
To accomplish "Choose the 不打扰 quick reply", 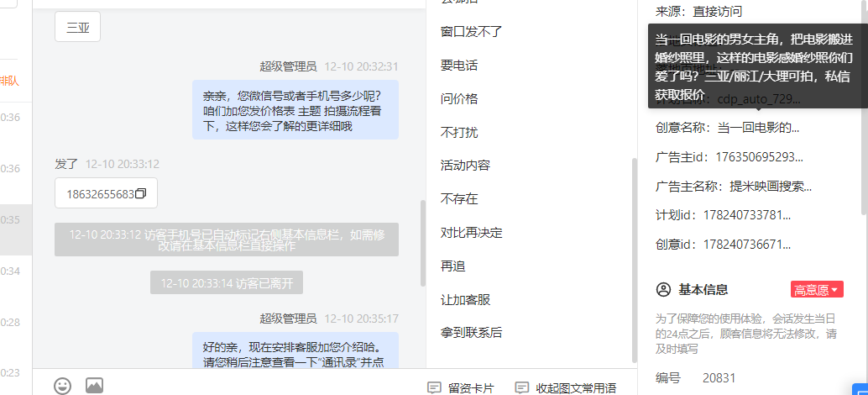I will pos(459,133).
